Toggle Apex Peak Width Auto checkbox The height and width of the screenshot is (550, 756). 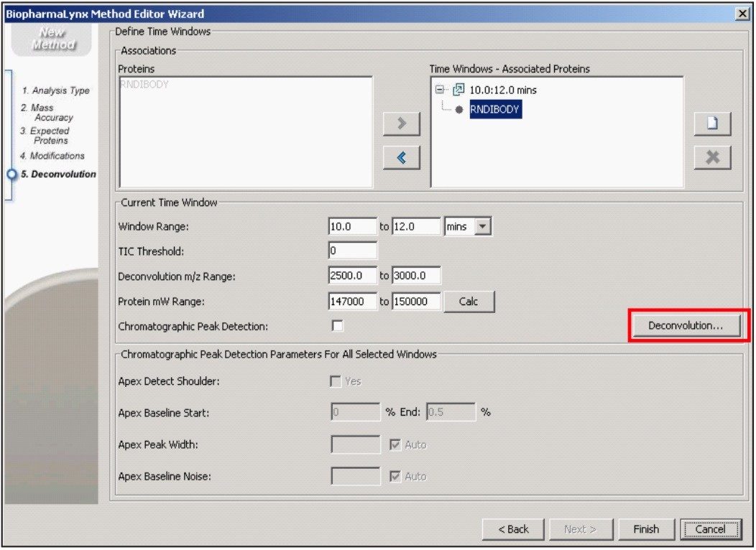(x=395, y=444)
